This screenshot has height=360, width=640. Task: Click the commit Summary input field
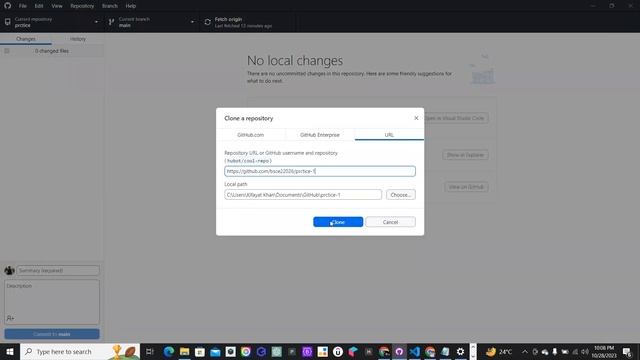(58, 270)
